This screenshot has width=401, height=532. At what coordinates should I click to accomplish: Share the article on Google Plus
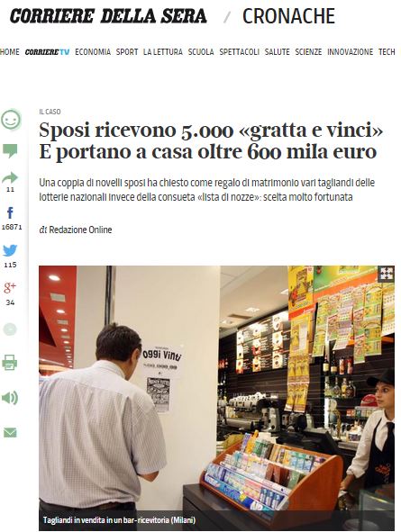[10, 288]
